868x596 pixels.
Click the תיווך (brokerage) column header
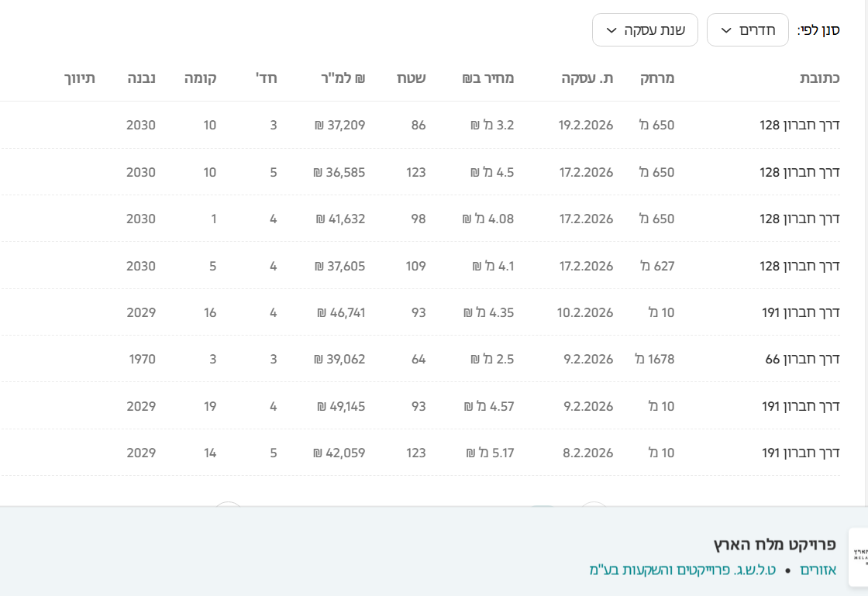80,78
